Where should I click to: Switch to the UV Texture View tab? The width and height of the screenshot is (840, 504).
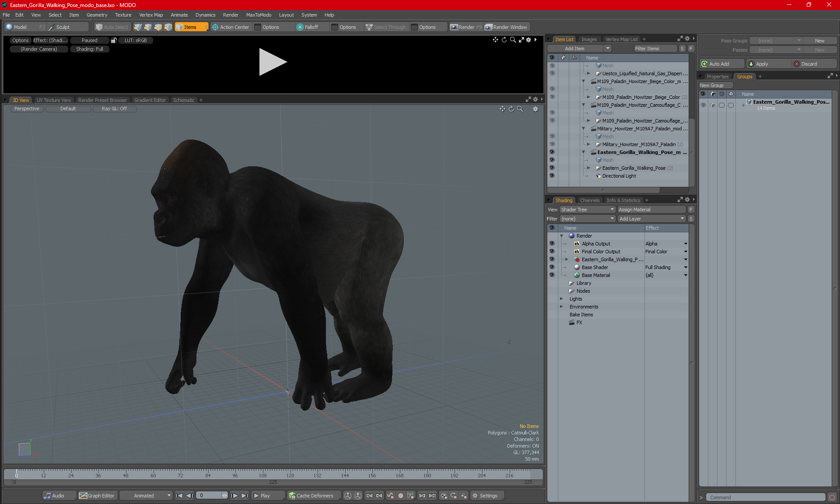(x=53, y=100)
